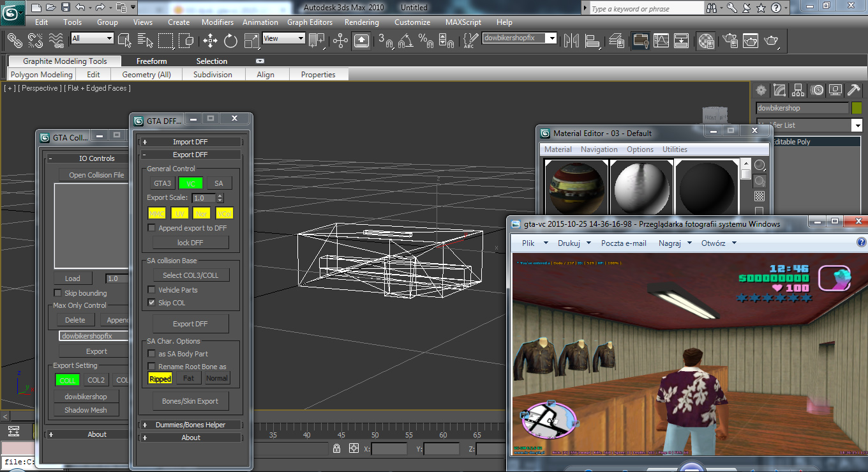
Task: Click the Export DFF button
Action: coord(190,324)
